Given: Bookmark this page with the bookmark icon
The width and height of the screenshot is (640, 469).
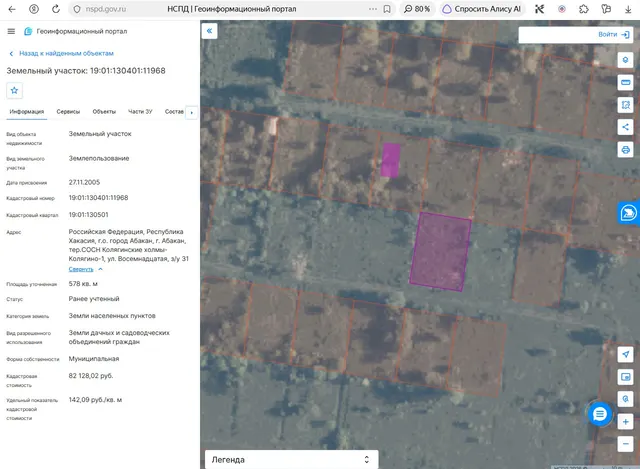Looking at the screenshot, I should click(387, 9).
